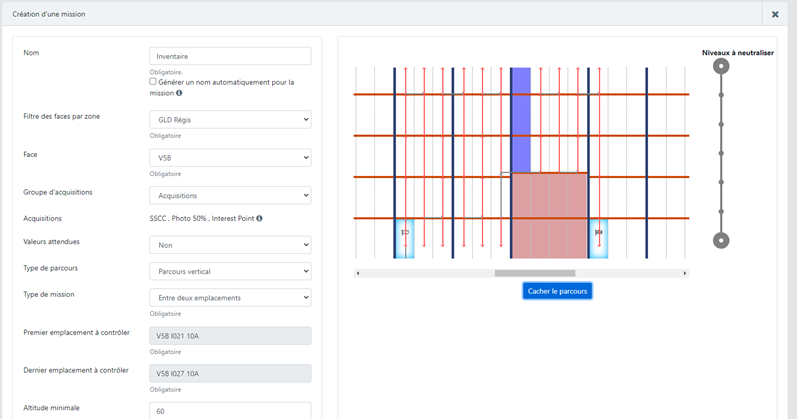
Task: Click the info icon next to automatic mission name
Action: (x=179, y=93)
